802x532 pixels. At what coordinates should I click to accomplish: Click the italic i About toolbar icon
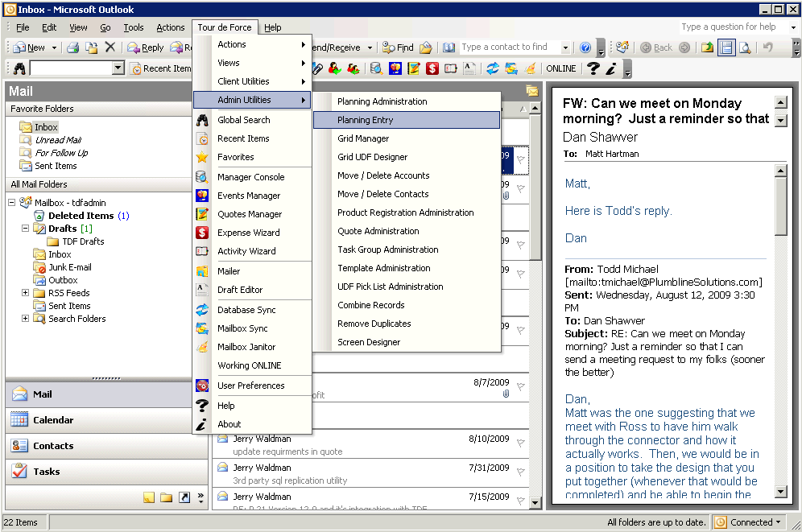click(611, 68)
